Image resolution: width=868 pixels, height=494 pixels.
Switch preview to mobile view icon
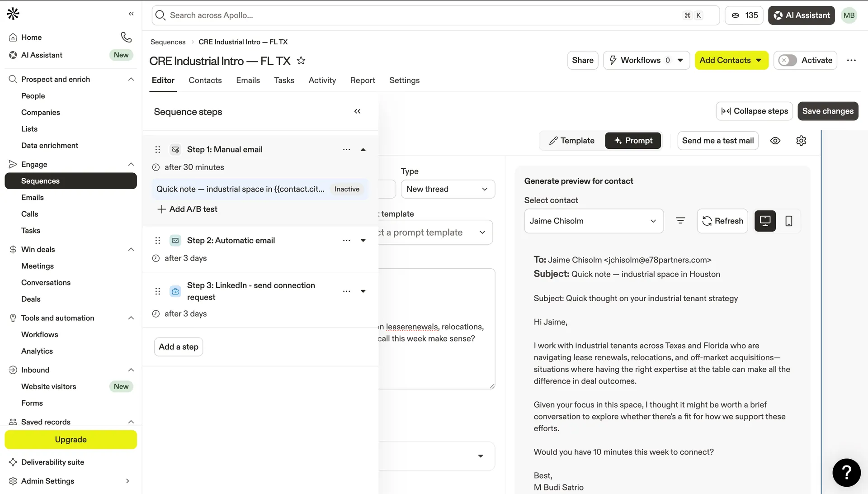click(x=789, y=221)
